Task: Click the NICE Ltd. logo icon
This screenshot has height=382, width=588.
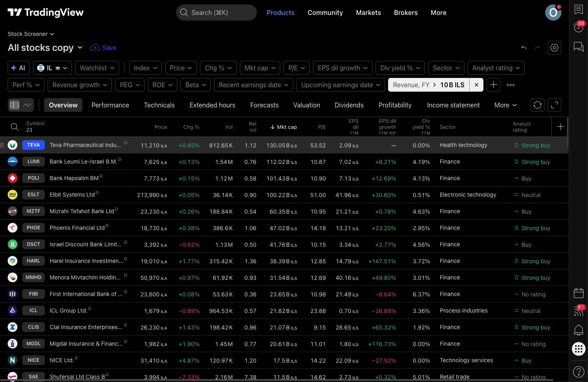Action: [x=13, y=360]
